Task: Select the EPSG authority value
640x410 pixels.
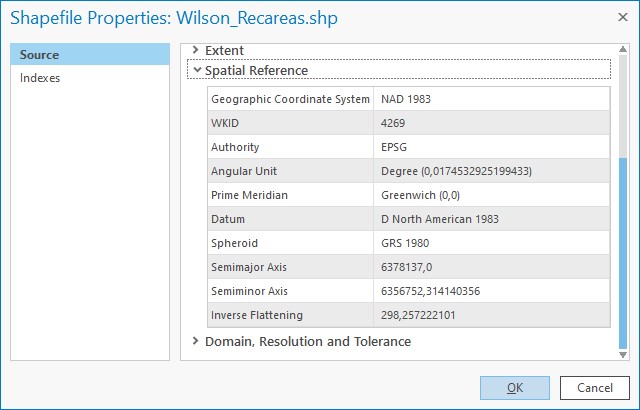Action: (x=490, y=147)
